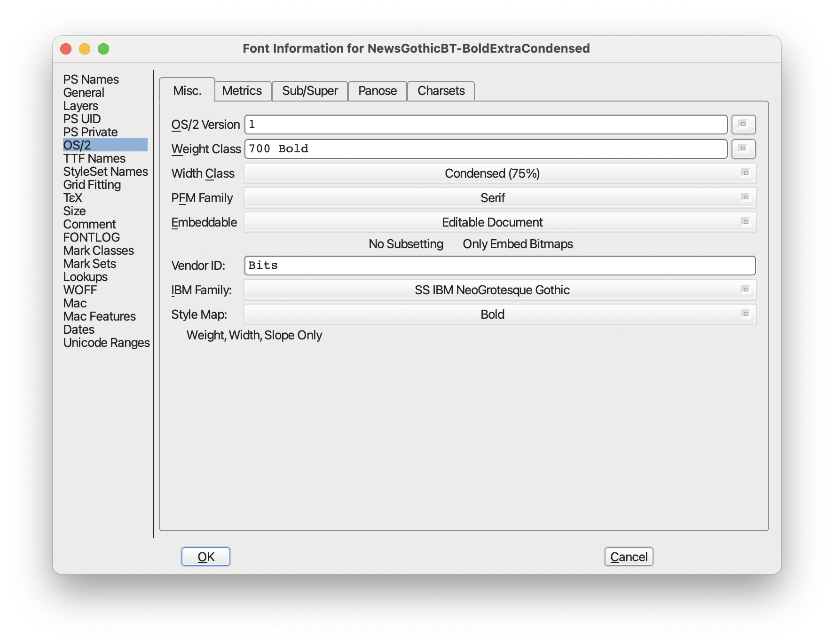Select Lookups in the sidebar

[86, 277]
